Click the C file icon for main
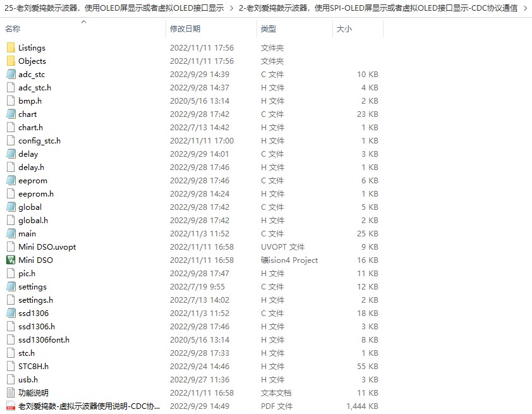Screen dimensions: 532x414 (x=10, y=233)
